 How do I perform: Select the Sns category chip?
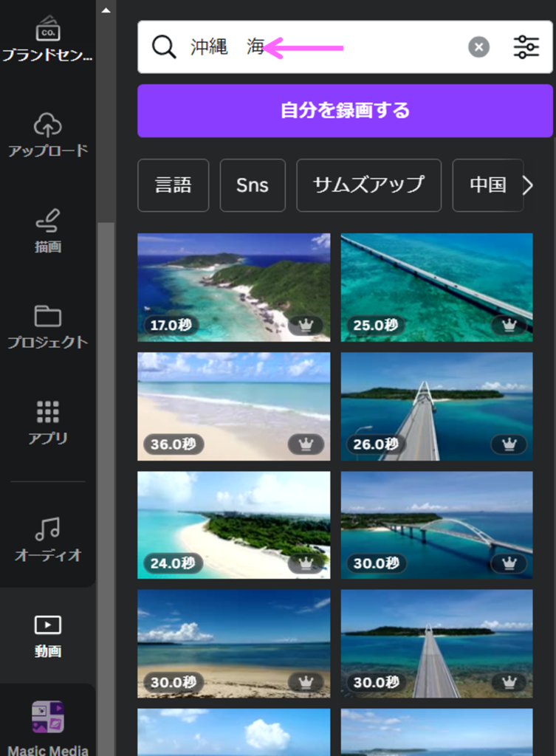[253, 185]
